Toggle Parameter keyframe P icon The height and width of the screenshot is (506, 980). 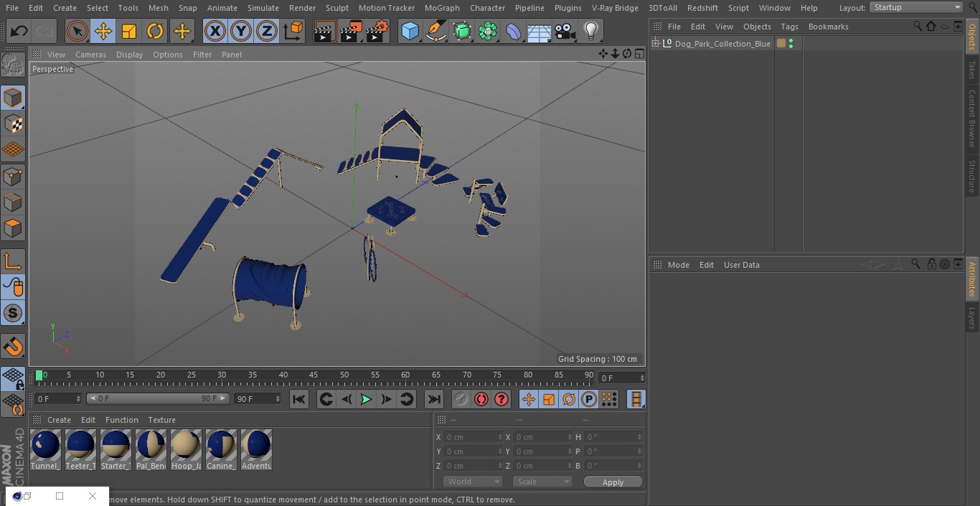[x=589, y=399]
